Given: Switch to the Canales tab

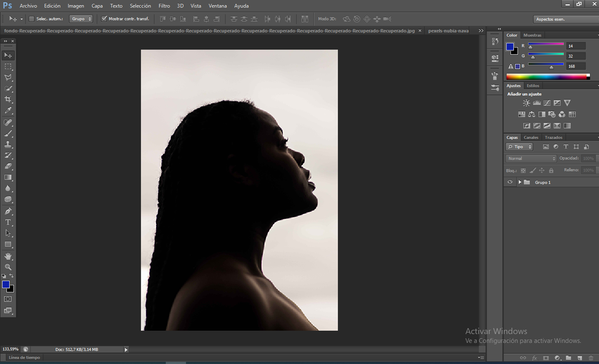Looking at the screenshot, I should point(531,137).
